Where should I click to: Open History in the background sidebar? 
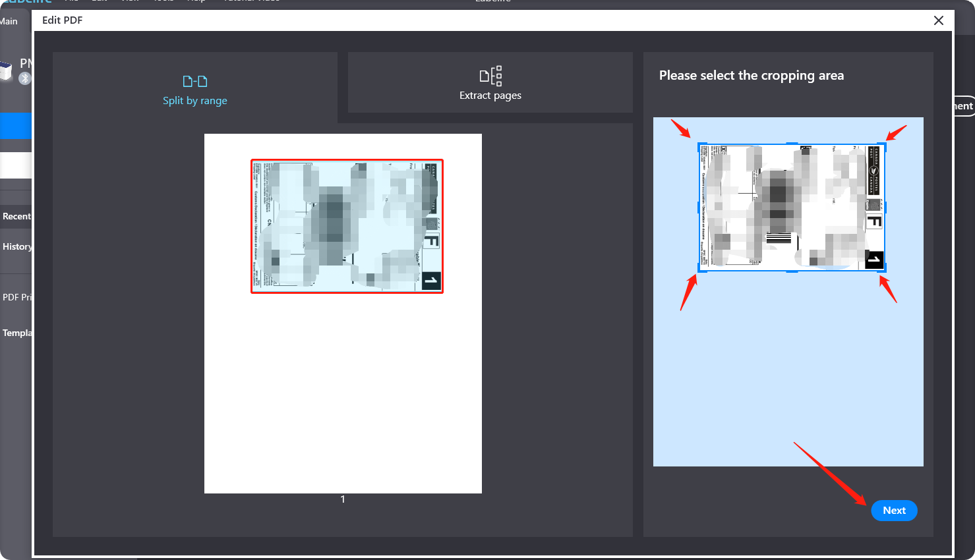[x=16, y=246]
